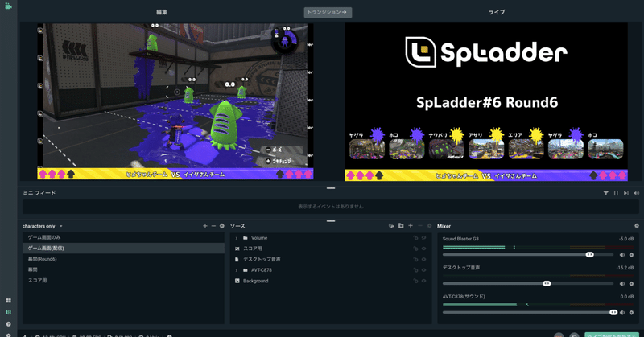Add a new source with plus icon

(x=411, y=226)
